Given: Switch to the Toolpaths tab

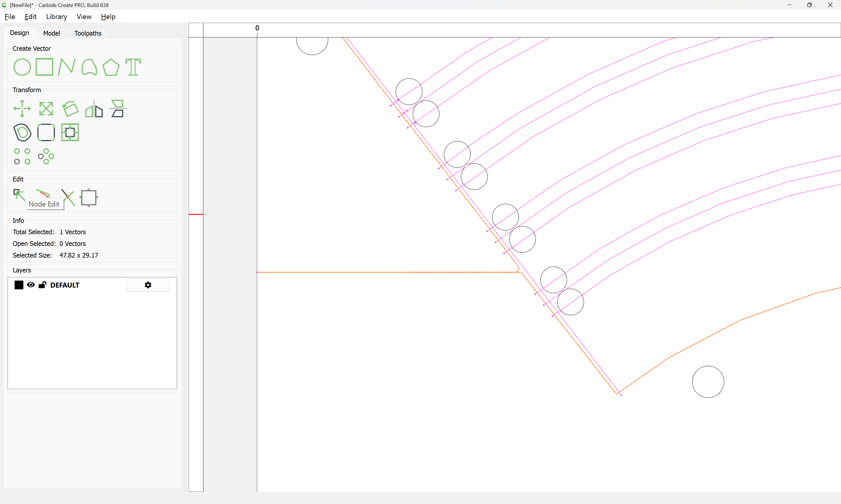Looking at the screenshot, I should click(x=88, y=33).
